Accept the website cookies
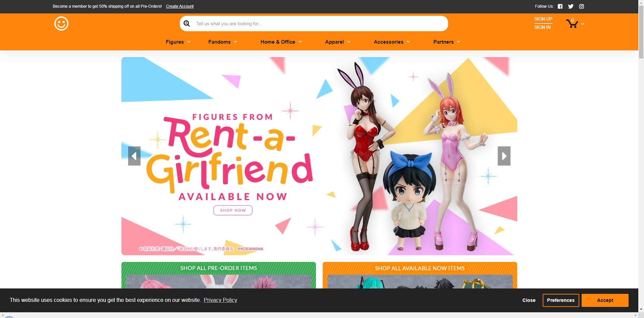Screen dimensions: 644x318 [x=605, y=300]
